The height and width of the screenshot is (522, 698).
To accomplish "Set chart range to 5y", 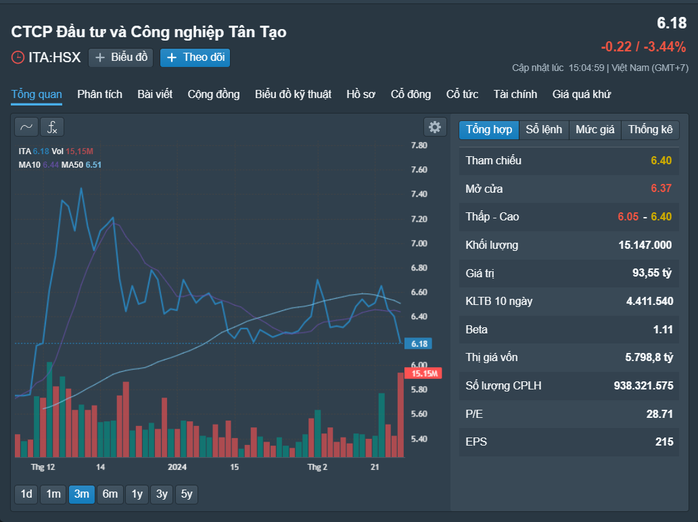I will pos(187,494).
